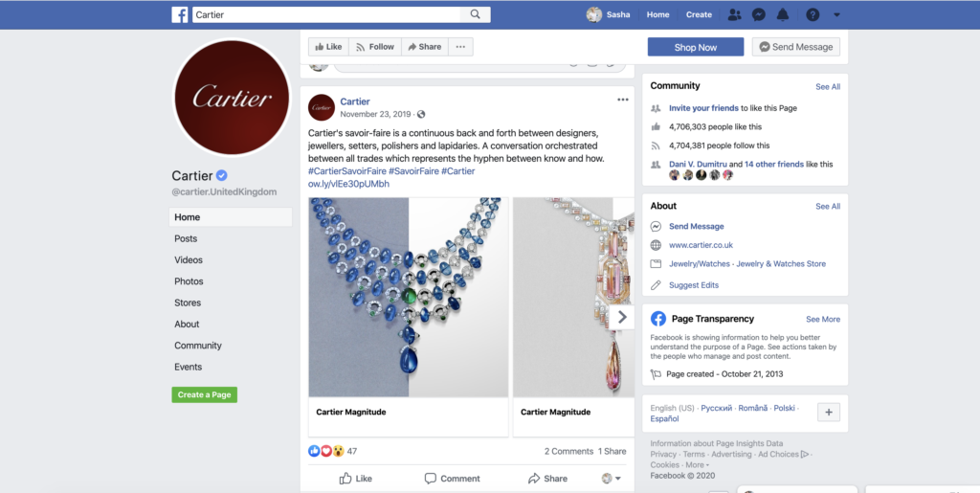Click the Shop Now button
Screen dimensions: 980x493
pyautogui.click(x=696, y=47)
